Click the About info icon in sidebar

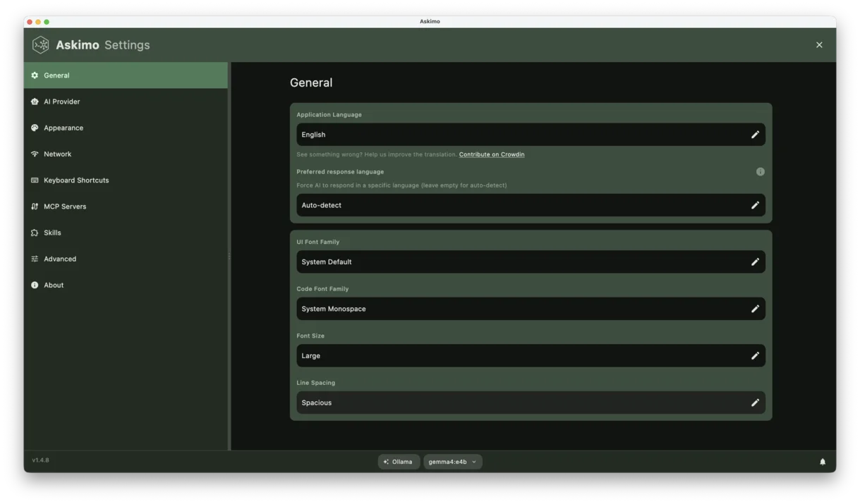pyautogui.click(x=35, y=285)
